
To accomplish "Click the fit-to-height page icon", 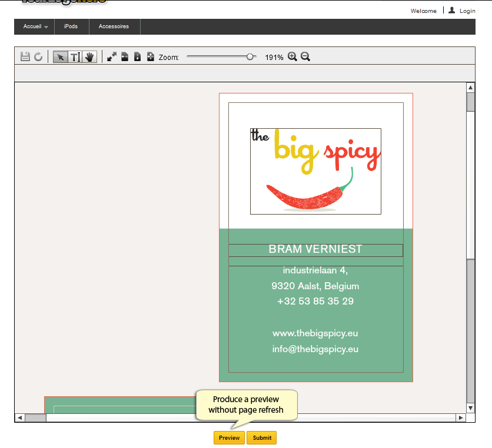I will 138,57.
